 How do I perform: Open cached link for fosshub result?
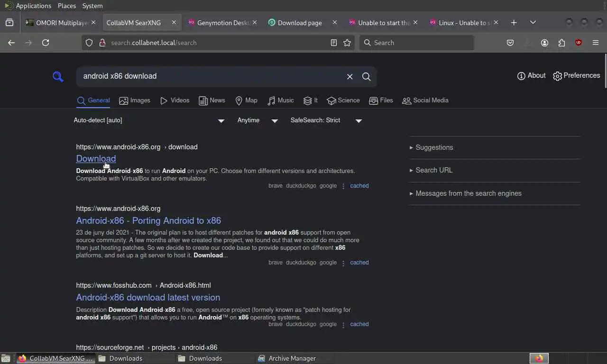coord(359,324)
